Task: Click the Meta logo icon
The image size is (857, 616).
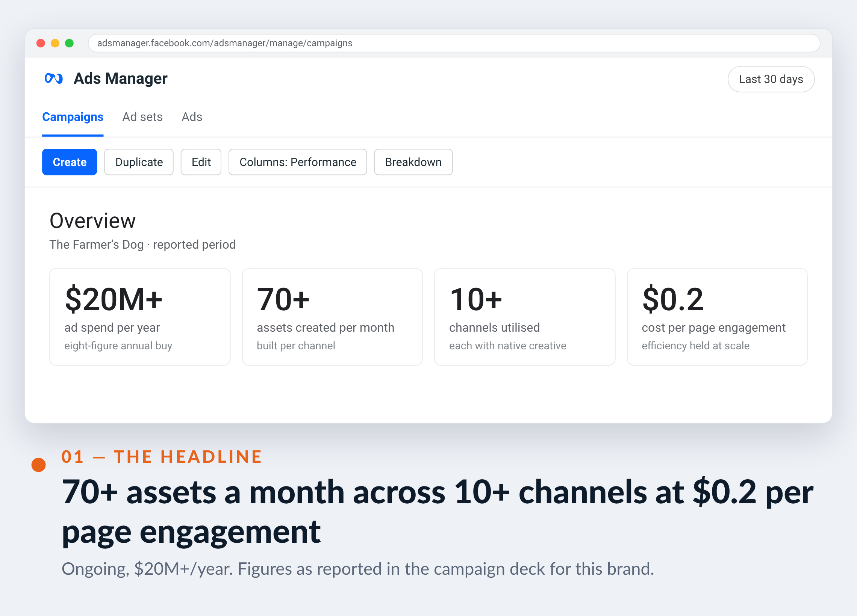Action: tap(54, 79)
